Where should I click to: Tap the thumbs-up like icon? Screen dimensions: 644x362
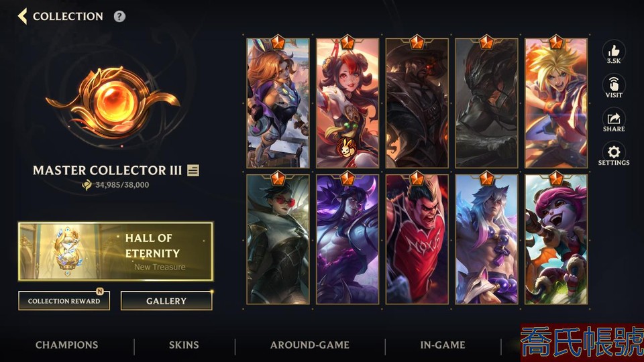pos(614,52)
